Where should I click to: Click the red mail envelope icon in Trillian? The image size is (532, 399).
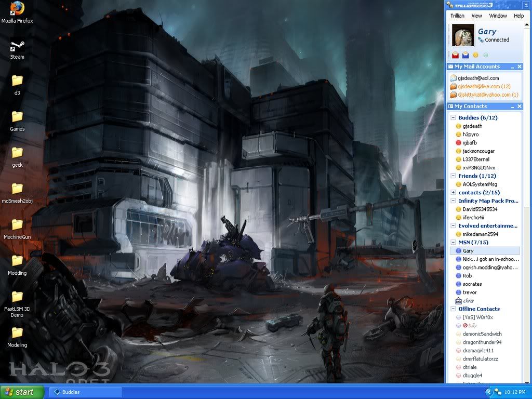(x=455, y=55)
